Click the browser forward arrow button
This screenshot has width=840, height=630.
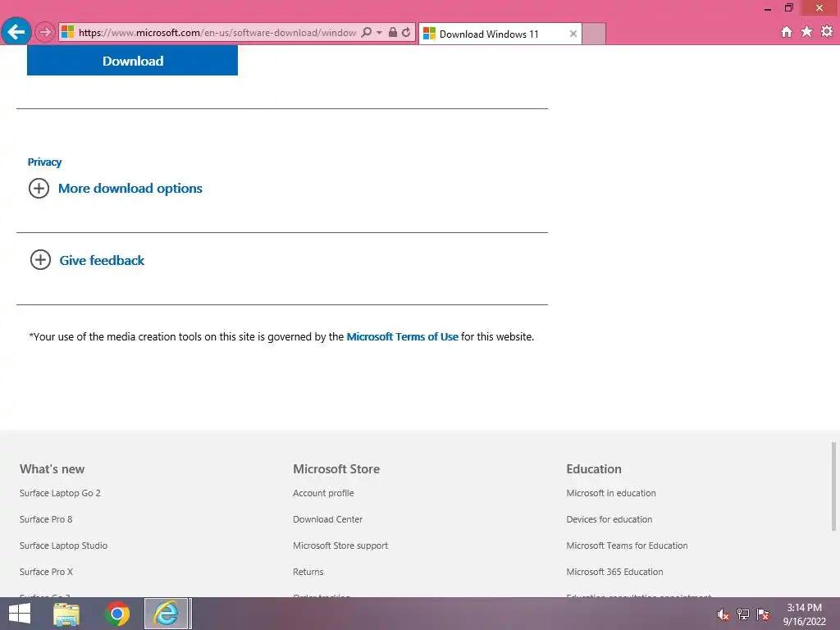pyautogui.click(x=45, y=32)
